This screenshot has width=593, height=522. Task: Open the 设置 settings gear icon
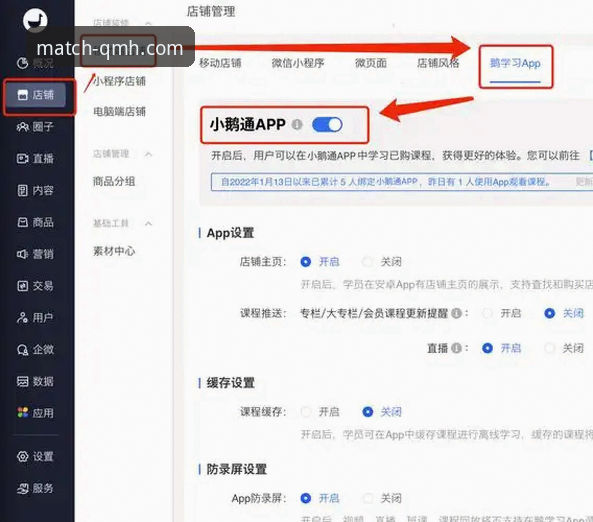23,457
